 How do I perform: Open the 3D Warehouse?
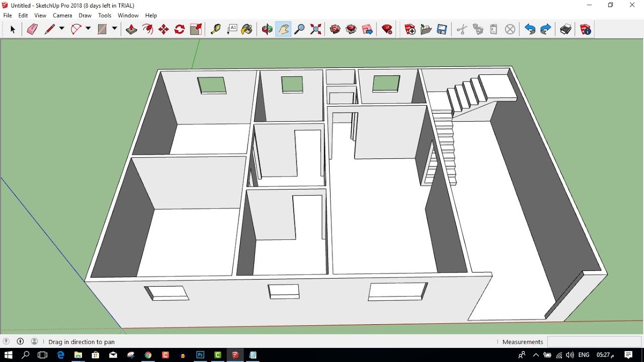[335, 30]
